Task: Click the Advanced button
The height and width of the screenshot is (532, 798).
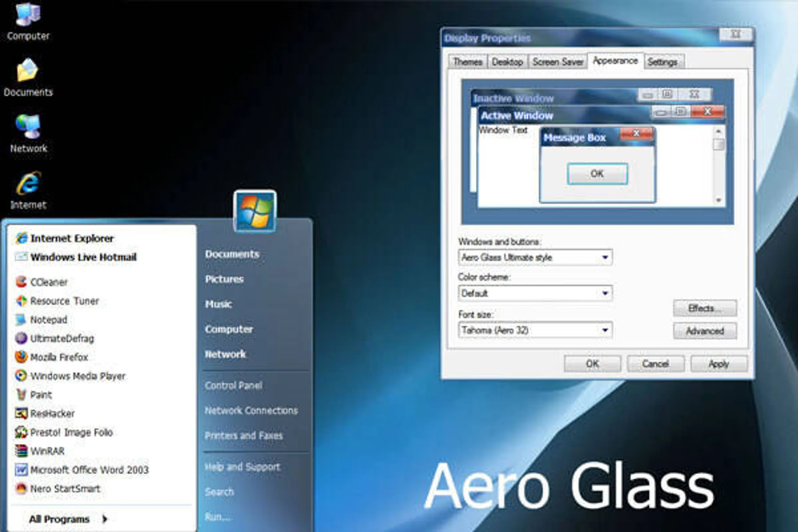Action: (705, 331)
